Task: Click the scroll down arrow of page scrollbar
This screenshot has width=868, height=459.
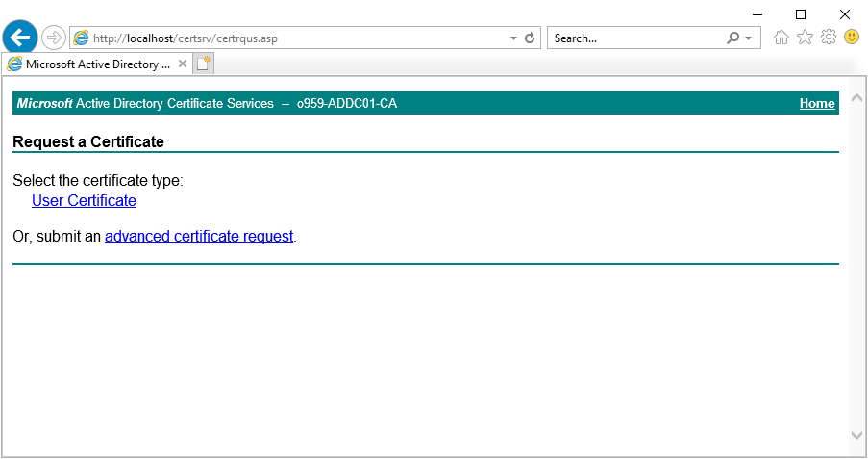Action: (x=856, y=435)
